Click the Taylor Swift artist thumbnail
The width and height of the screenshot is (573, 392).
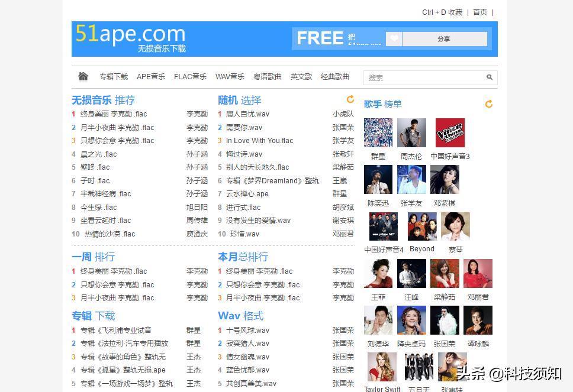tap(382, 367)
